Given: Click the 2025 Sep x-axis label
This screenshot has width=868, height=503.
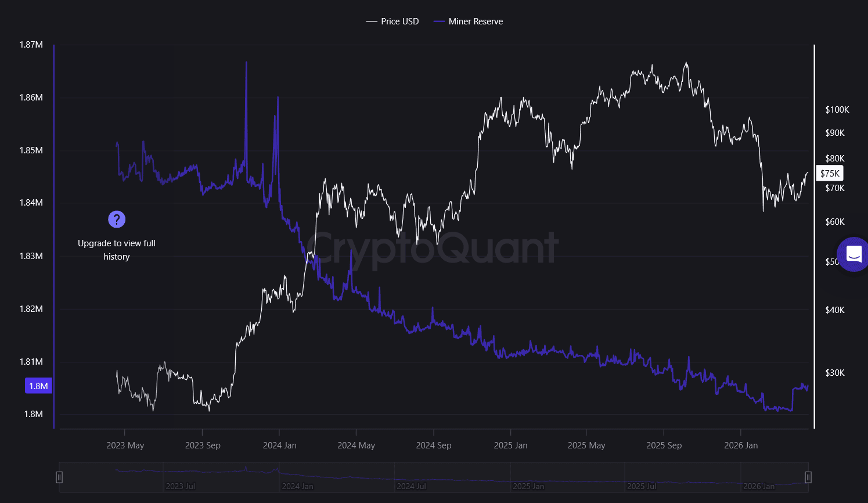Looking at the screenshot, I should click(664, 445).
